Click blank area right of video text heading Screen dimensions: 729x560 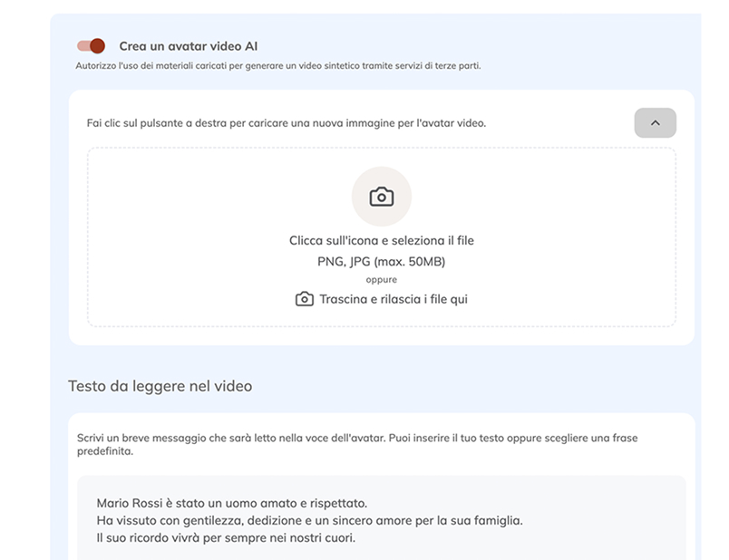click(x=471, y=386)
